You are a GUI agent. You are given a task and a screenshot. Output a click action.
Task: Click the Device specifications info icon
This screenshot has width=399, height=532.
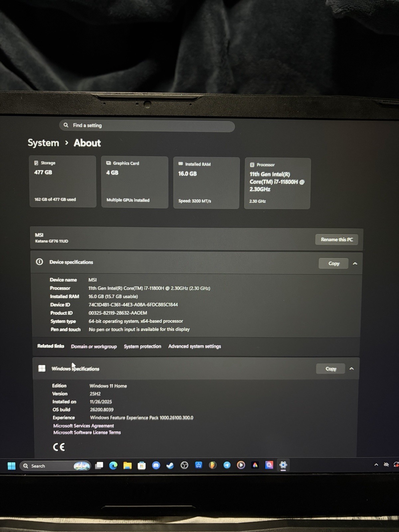tap(39, 262)
